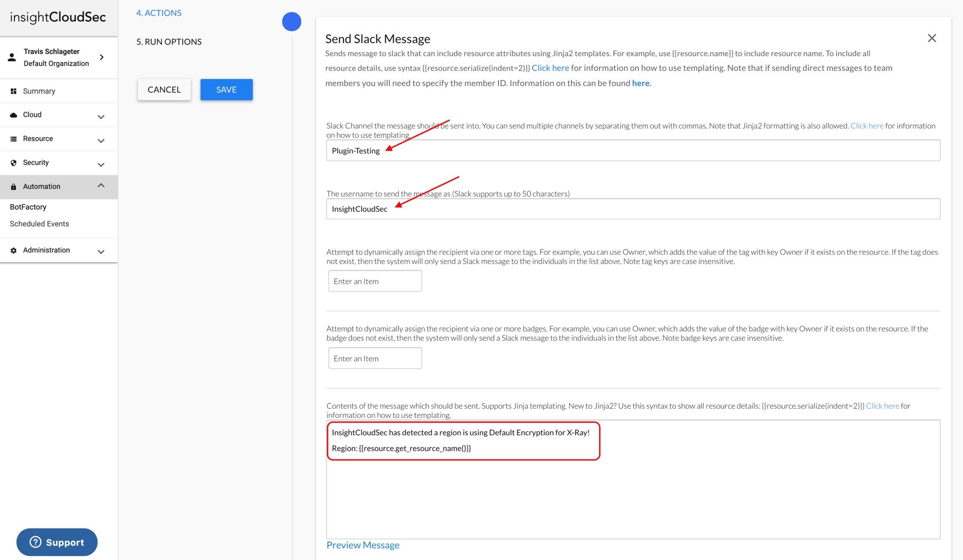Click the user profile icon

pos(12,57)
